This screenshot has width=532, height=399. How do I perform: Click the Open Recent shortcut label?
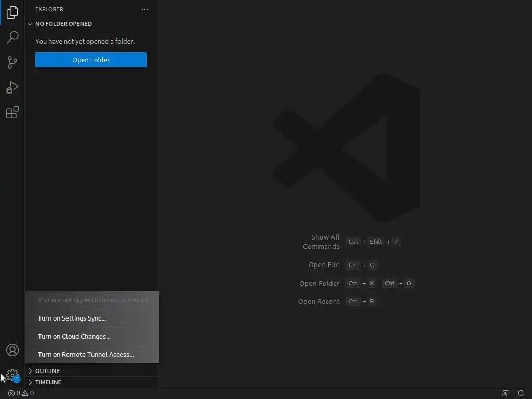click(318, 302)
